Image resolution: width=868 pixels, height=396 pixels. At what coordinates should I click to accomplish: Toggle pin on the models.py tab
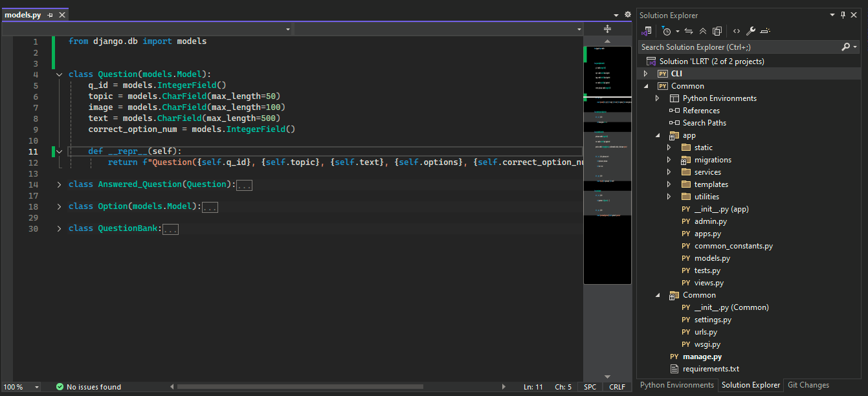click(x=50, y=15)
